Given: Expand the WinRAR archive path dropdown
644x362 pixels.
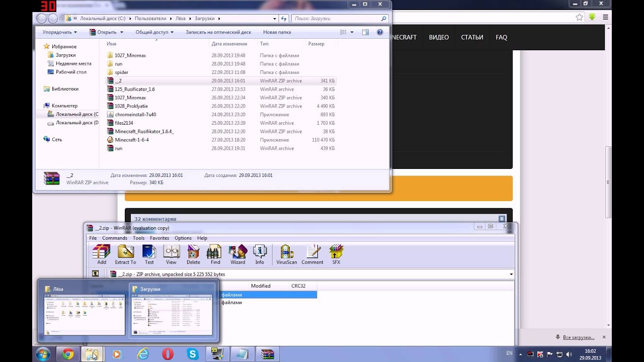Looking at the screenshot, I should tap(511, 275).
